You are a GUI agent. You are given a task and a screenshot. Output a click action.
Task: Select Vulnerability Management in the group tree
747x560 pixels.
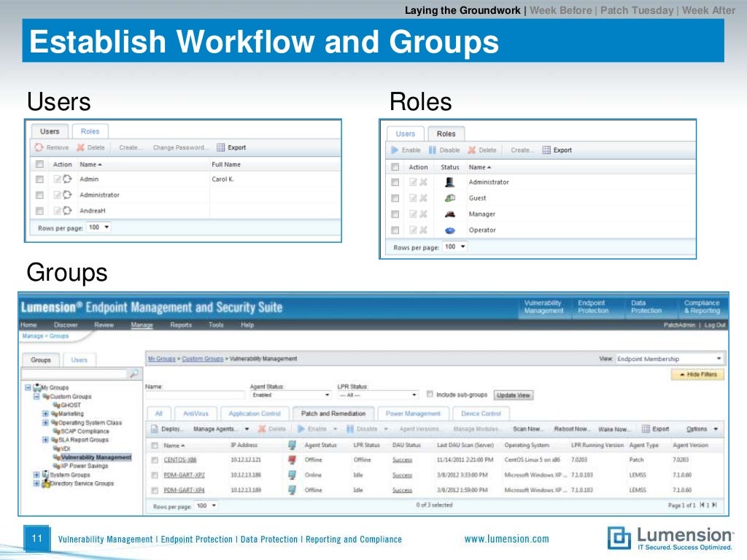pos(96,457)
